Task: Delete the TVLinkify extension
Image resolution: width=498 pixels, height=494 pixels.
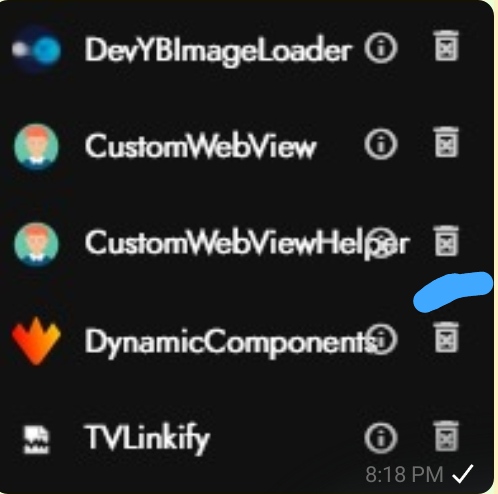Action: point(446,435)
